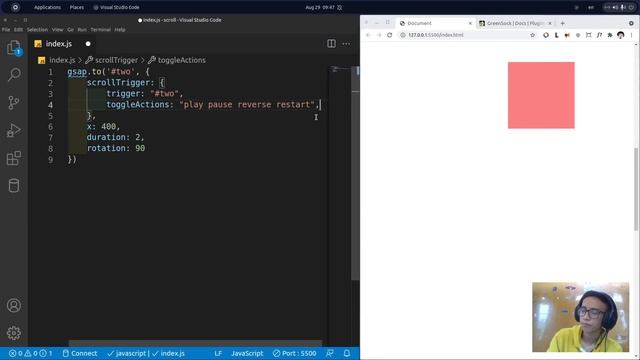Go back in the browser
The width and height of the screenshot is (640, 360).
(x=368, y=35)
